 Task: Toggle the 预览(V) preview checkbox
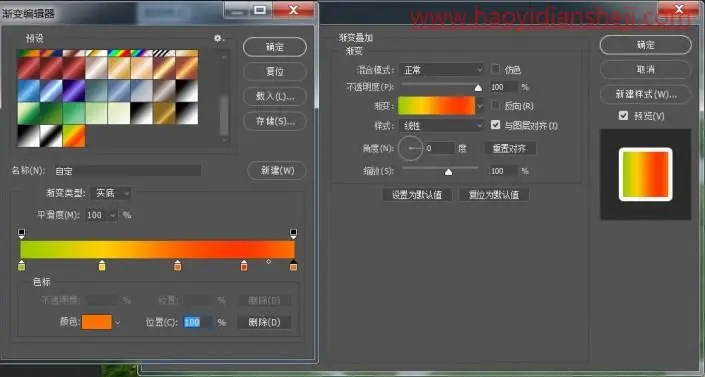pyautogui.click(x=623, y=116)
